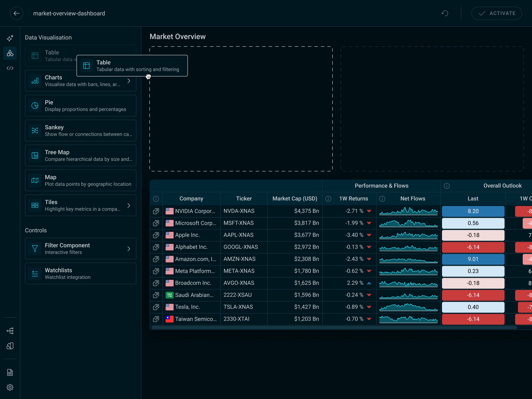Sort by Market Cap (USD) column header
The image size is (532, 399).
[x=295, y=199]
